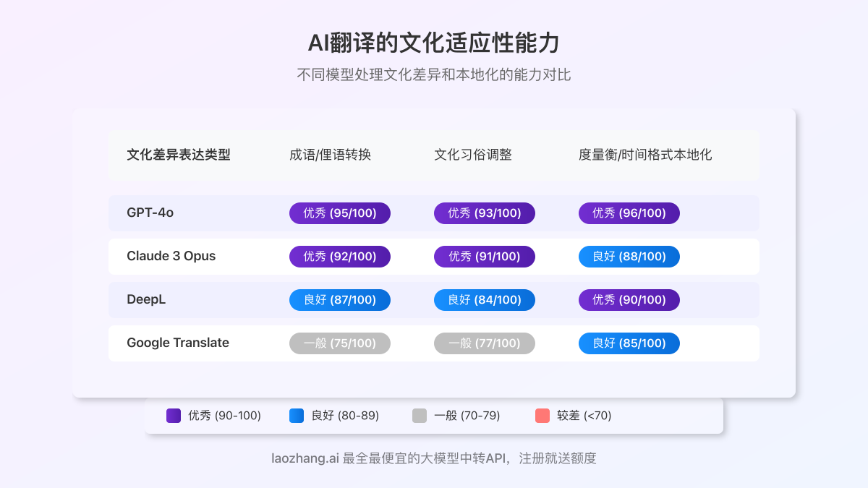Click Google Translate badge "良好 (85/100)"
The width and height of the screenshot is (868, 488).
pyautogui.click(x=629, y=343)
